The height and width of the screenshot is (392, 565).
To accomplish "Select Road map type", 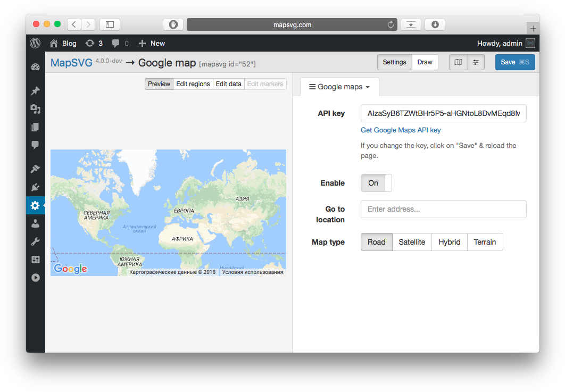I will click(377, 242).
